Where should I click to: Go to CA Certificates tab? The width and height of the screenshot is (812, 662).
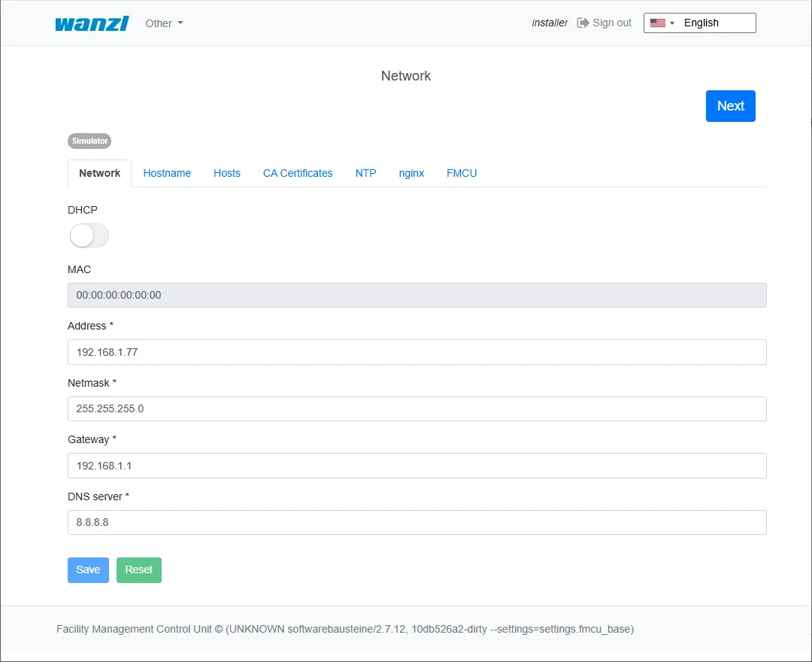(298, 173)
